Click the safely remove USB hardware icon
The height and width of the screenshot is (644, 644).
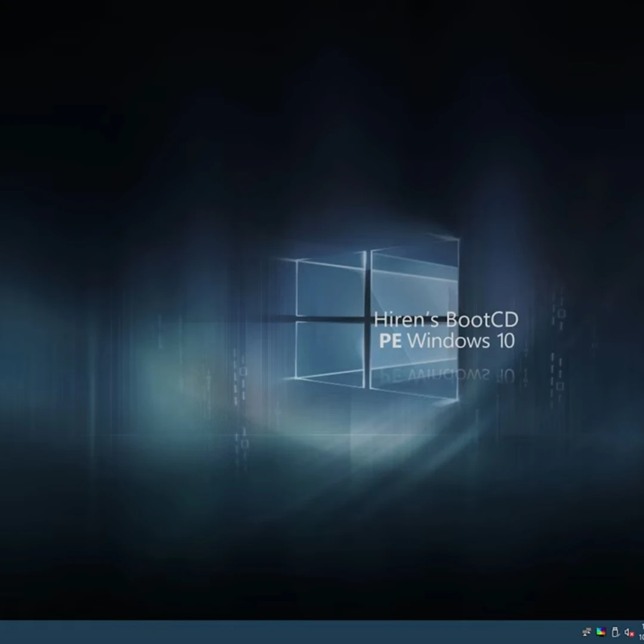pyautogui.click(x=615, y=631)
